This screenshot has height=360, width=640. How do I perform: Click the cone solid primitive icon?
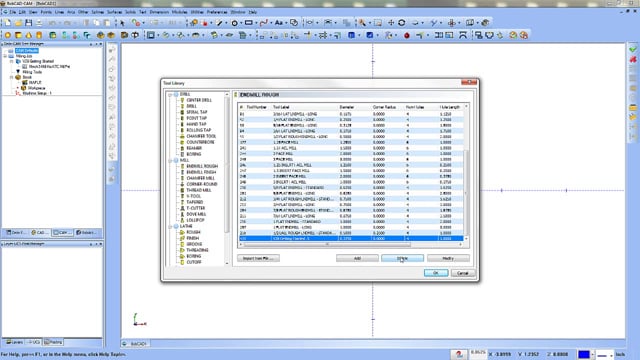tap(29, 36)
